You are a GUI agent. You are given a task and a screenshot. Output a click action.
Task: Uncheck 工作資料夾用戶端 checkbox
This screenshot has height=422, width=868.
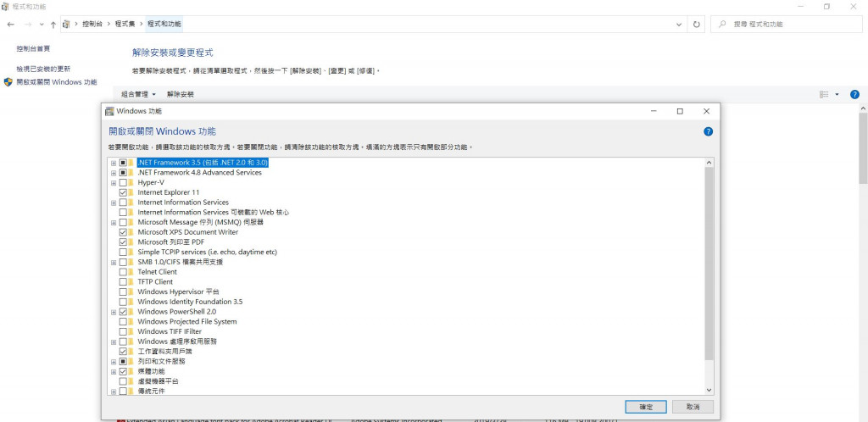(123, 352)
